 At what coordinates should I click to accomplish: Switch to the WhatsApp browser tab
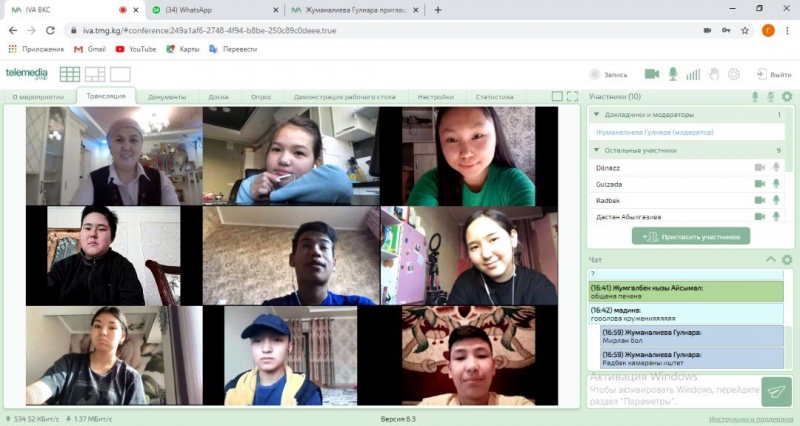click(x=215, y=10)
